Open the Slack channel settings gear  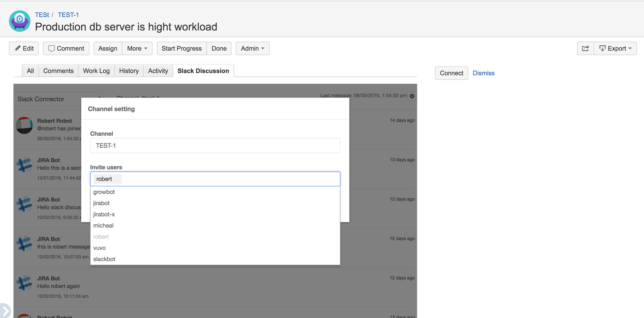pos(412,96)
